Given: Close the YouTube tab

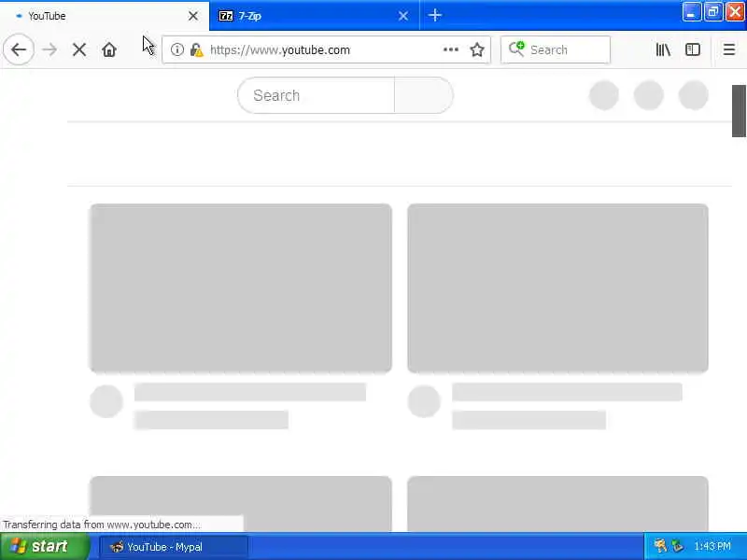Looking at the screenshot, I should point(193,16).
